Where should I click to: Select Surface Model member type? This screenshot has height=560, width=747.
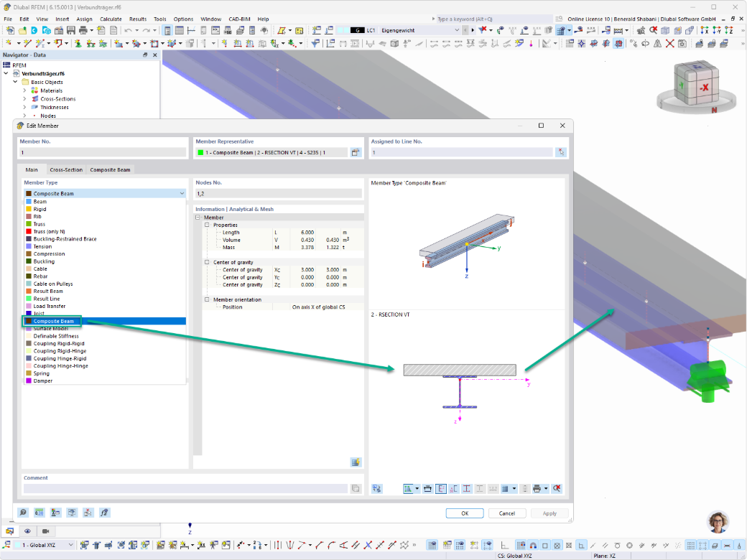105,329
